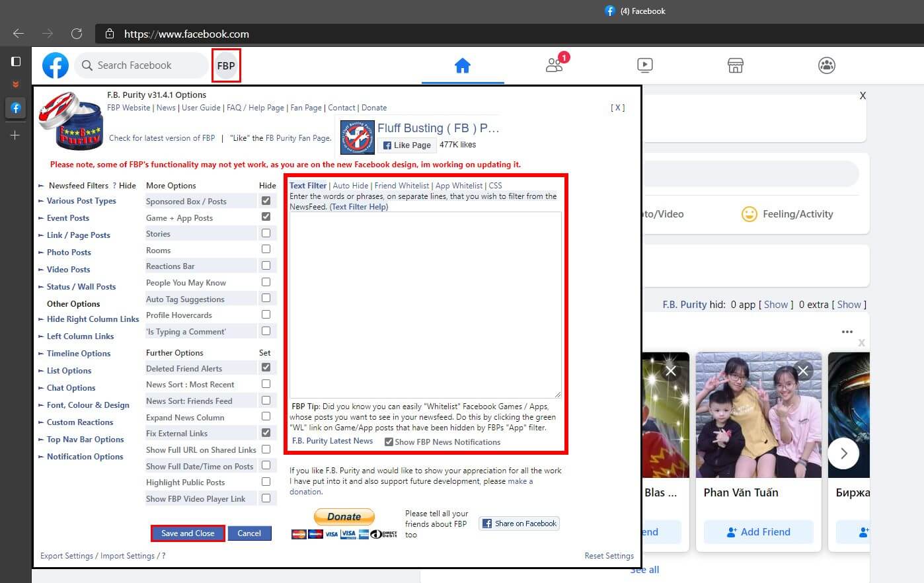Toggle Deleted Friend Alerts checkbox

[x=266, y=368]
